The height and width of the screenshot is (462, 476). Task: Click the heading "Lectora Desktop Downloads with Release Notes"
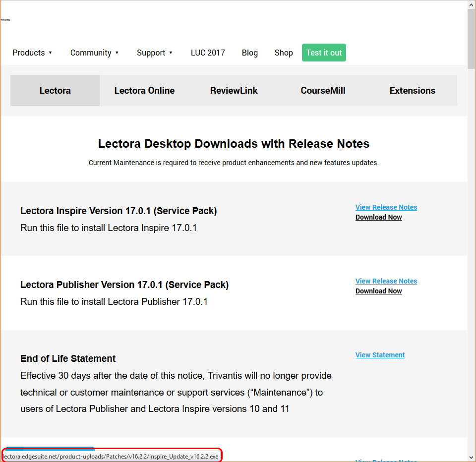[234, 144]
